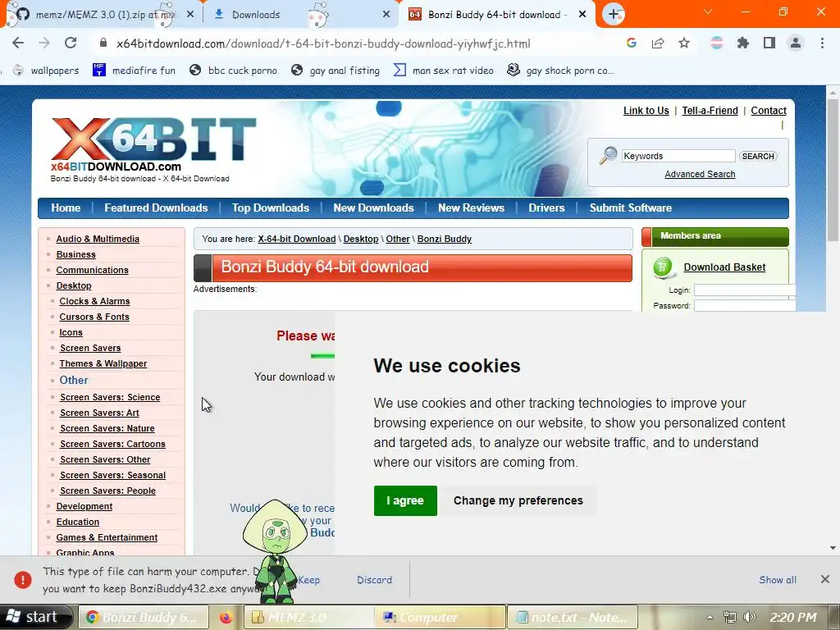The height and width of the screenshot is (630, 840).
Task: Open the Communications category
Action: point(92,270)
